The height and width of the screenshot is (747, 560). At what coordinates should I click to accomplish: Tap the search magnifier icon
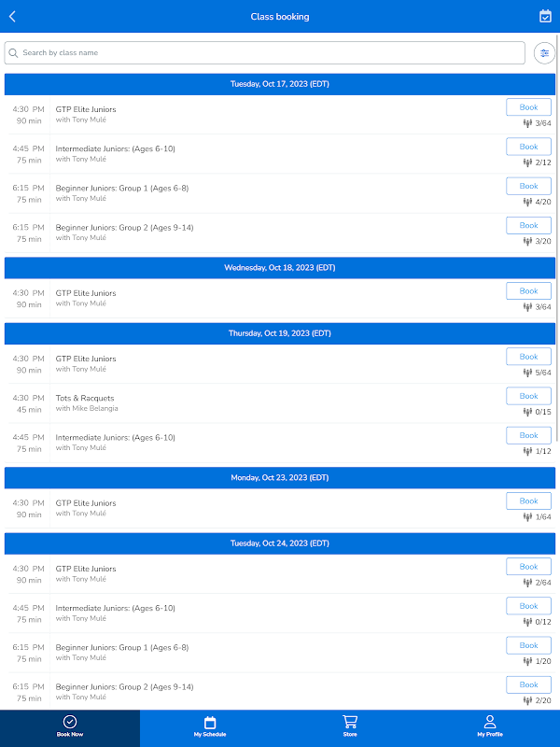point(14,53)
